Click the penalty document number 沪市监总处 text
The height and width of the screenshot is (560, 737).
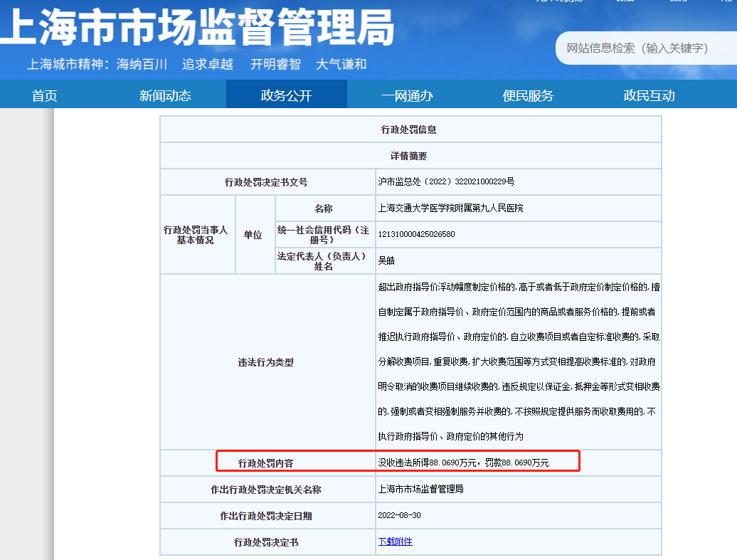[x=446, y=182]
